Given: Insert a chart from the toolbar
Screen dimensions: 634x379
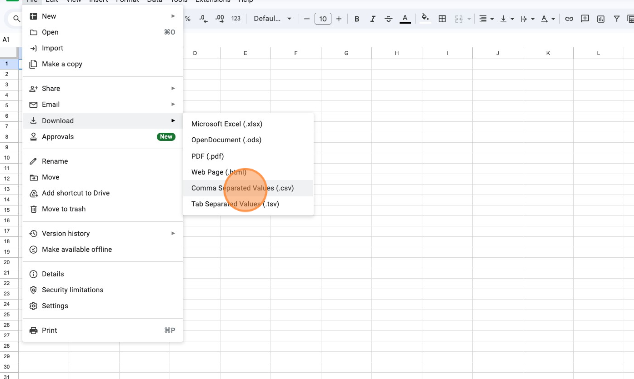Looking at the screenshot, I should tap(601, 19).
